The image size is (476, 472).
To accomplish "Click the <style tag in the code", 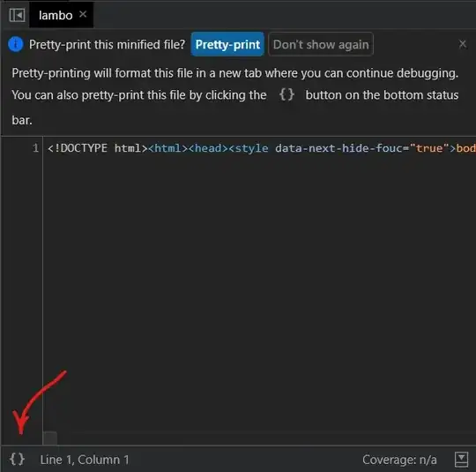I will coord(249,148).
